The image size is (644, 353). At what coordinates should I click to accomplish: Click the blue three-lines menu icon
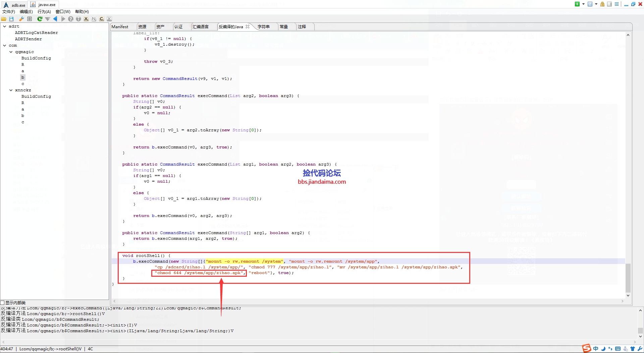tap(616, 4)
